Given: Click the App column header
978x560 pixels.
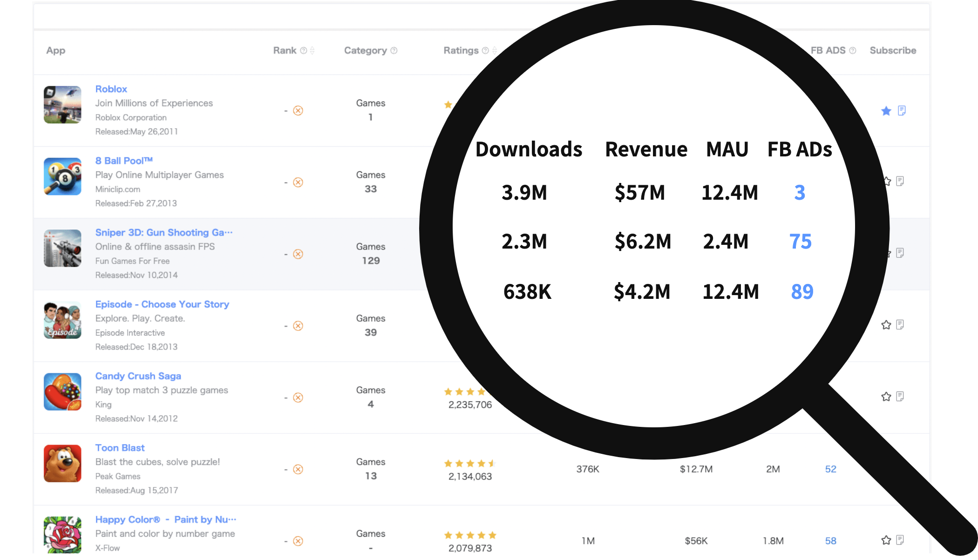Looking at the screenshot, I should tap(55, 50).
